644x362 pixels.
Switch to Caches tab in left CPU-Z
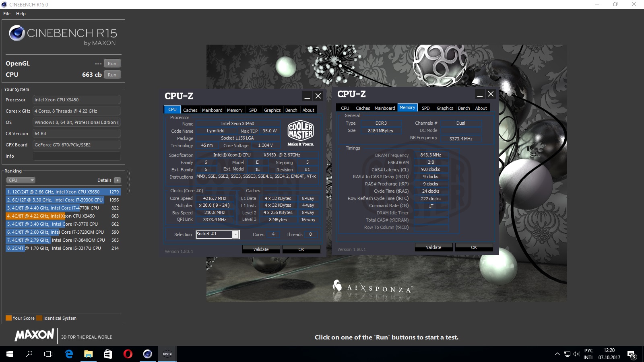(x=190, y=110)
